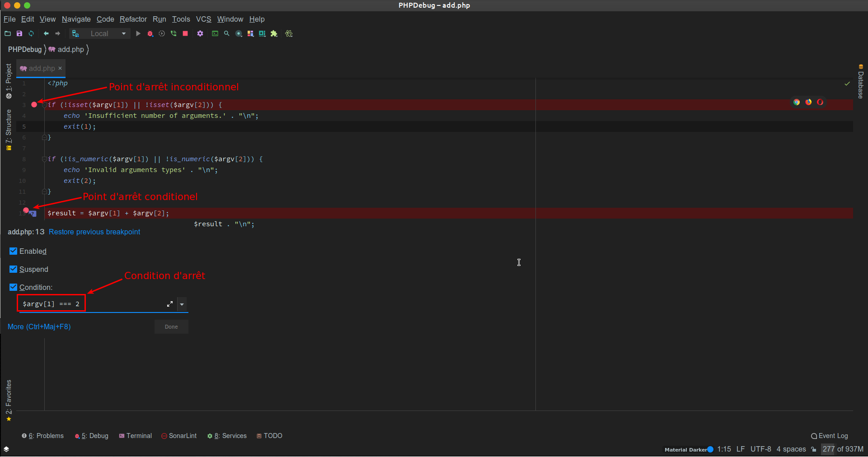Open the Refactor menu
This screenshot has width=868, height=457.
(x=133, y=19)
